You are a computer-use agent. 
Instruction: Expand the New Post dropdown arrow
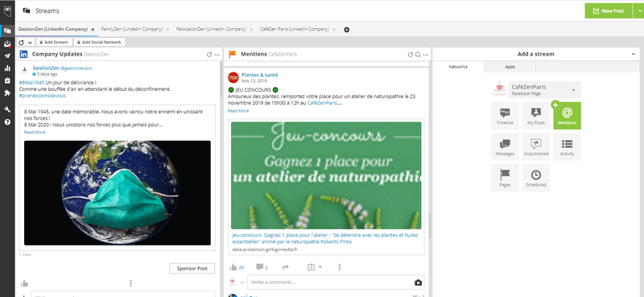point(638,11)
